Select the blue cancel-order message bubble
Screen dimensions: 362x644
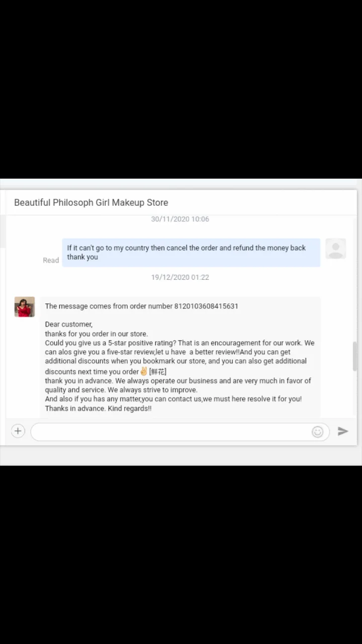coord(191,253)
